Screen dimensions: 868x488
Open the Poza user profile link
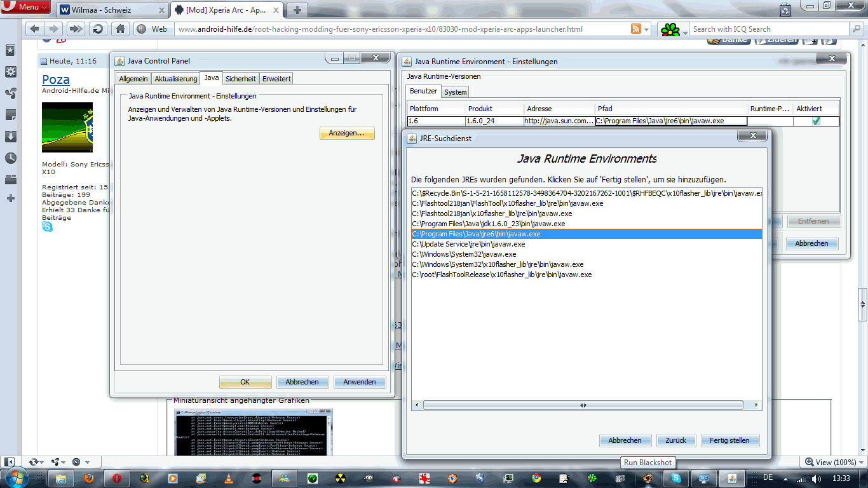click(56, 79)
